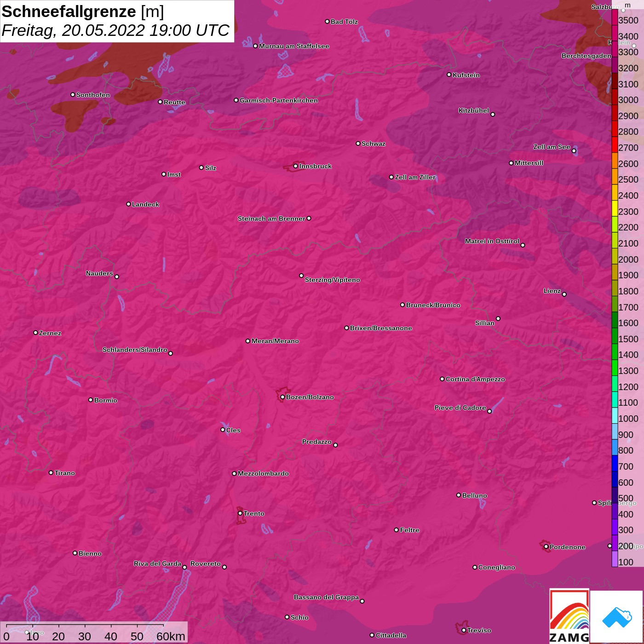
Task: Pick the 3000 m legend color swatch
Action: click(x=615, y=97)
